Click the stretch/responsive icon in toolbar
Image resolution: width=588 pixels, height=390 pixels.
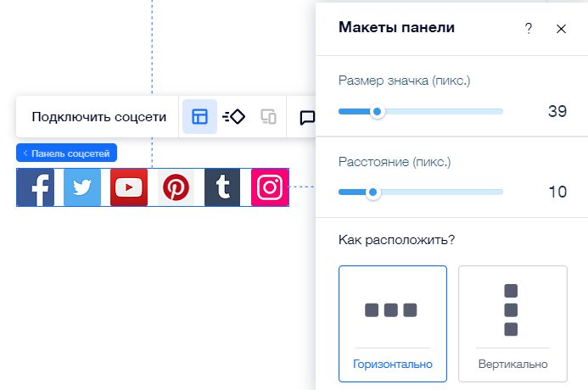click(268, 116)
